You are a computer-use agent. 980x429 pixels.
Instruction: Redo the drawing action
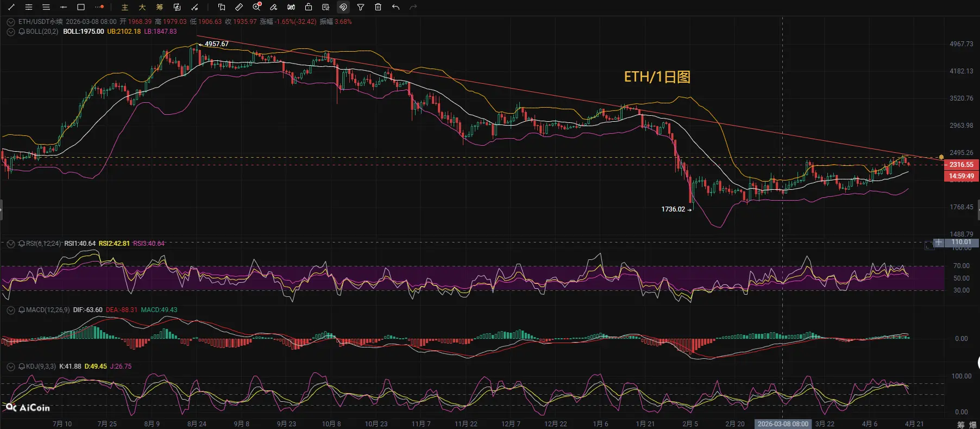pos(413,7)
